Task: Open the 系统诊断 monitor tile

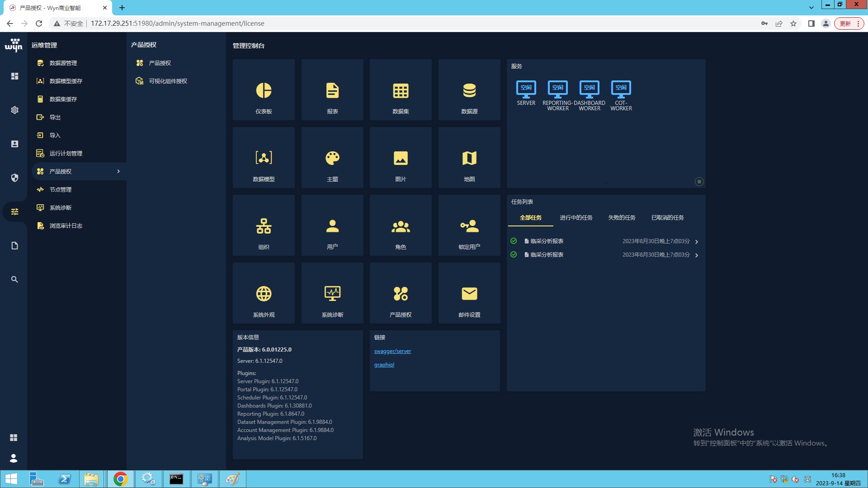Action: click(332, 294)
